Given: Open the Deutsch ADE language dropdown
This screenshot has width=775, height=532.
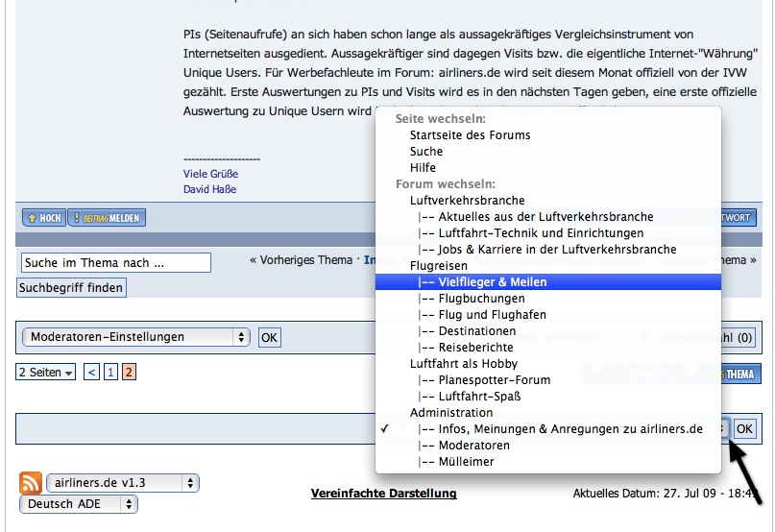Looking at the screenshot, I should click(x=79, y=504).
